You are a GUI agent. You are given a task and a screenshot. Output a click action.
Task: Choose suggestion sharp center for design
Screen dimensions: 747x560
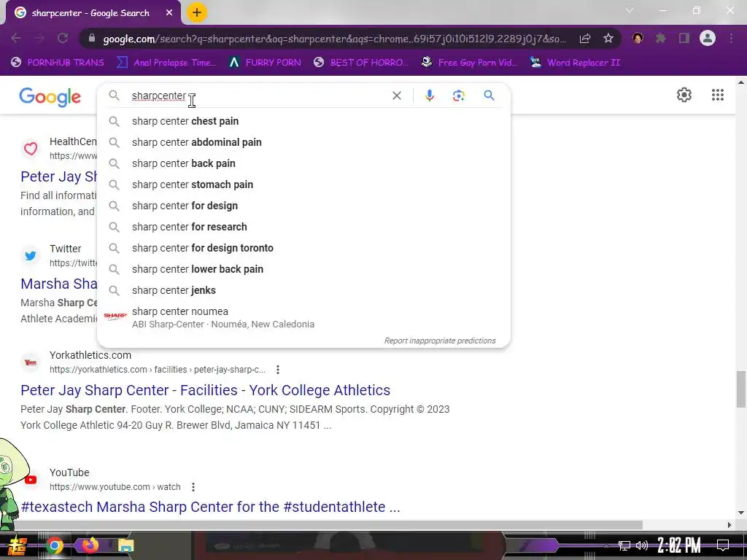point(303,206)
